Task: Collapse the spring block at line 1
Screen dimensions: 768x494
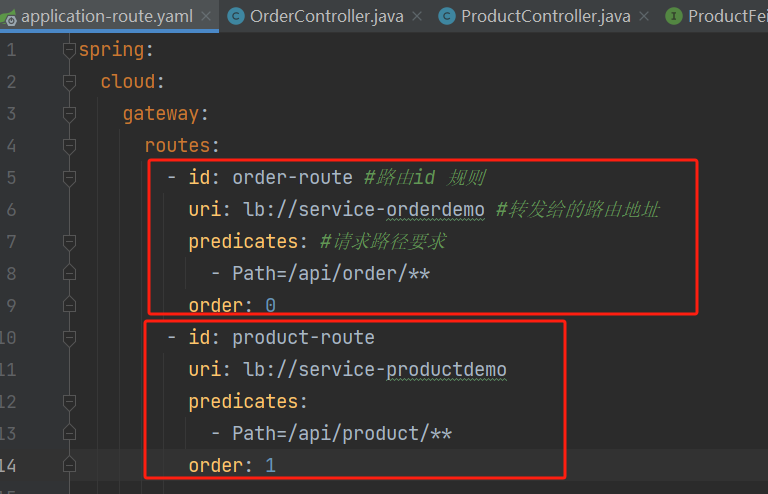Action: (x=70, y=49)
